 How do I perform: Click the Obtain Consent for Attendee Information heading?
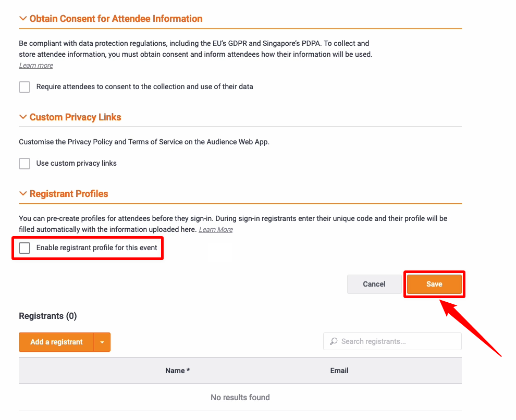point(116,19)
